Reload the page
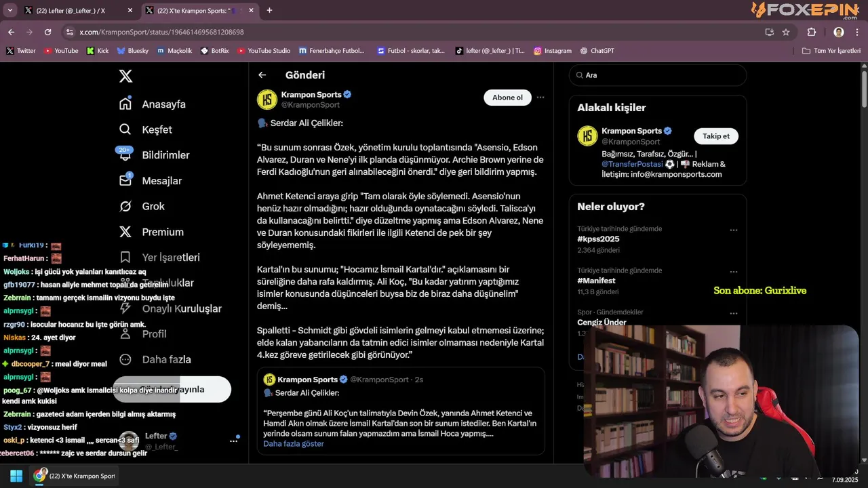The image size is (868, 488). [47, 32]
